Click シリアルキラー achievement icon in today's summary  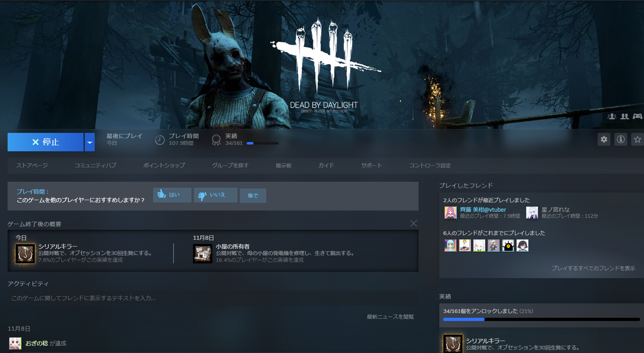pyautogui.click(x=25, y=254)
